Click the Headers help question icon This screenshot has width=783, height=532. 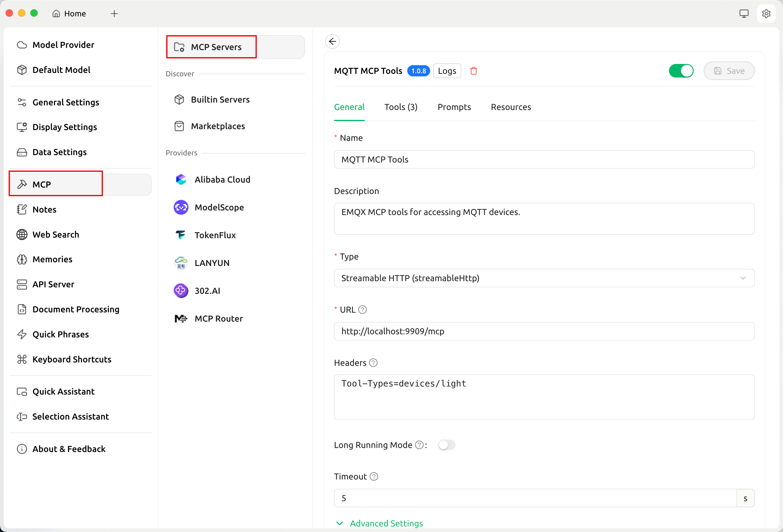pyautogui.click(x=373, y=362)
